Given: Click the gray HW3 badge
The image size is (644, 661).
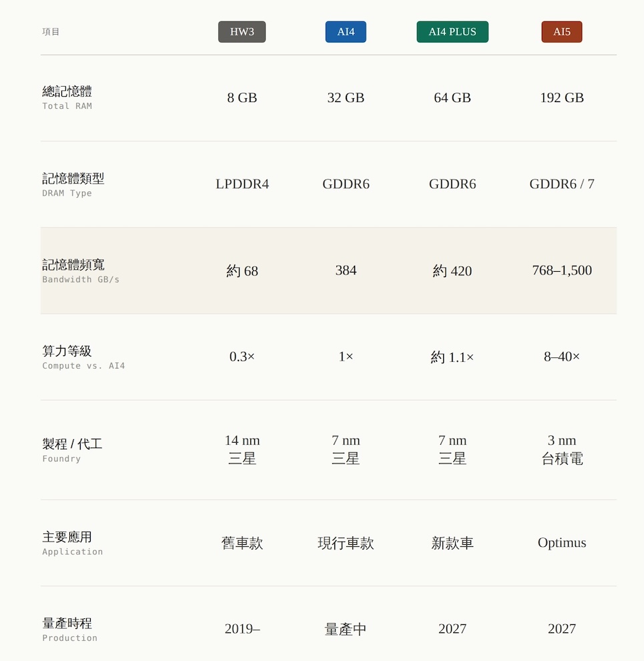Looking at the screenshot, I should pos(242,32).
